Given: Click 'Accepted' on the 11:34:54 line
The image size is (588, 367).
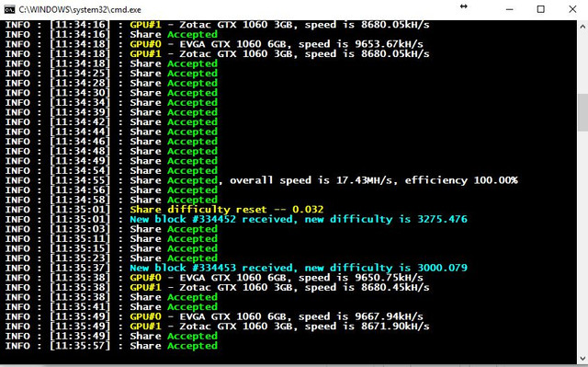Looking at the screenshot, I should [x=192, y=171].
